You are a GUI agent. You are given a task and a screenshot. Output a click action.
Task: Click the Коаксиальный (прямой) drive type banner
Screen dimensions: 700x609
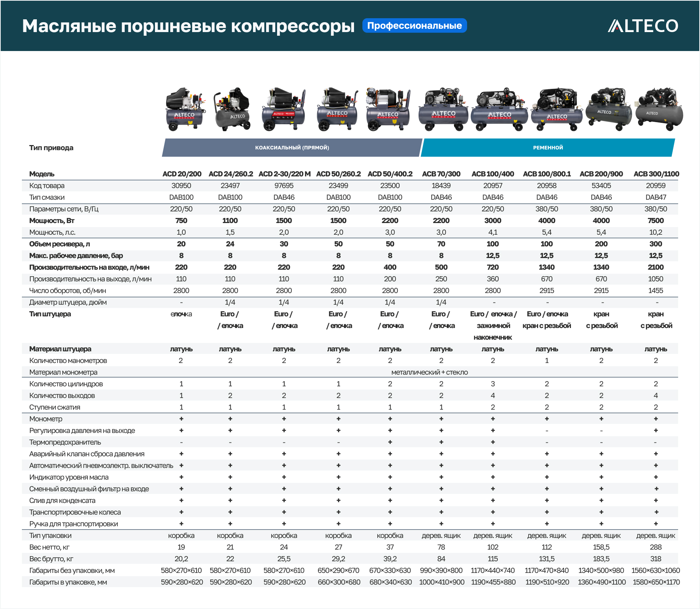[x=292, y=148]
